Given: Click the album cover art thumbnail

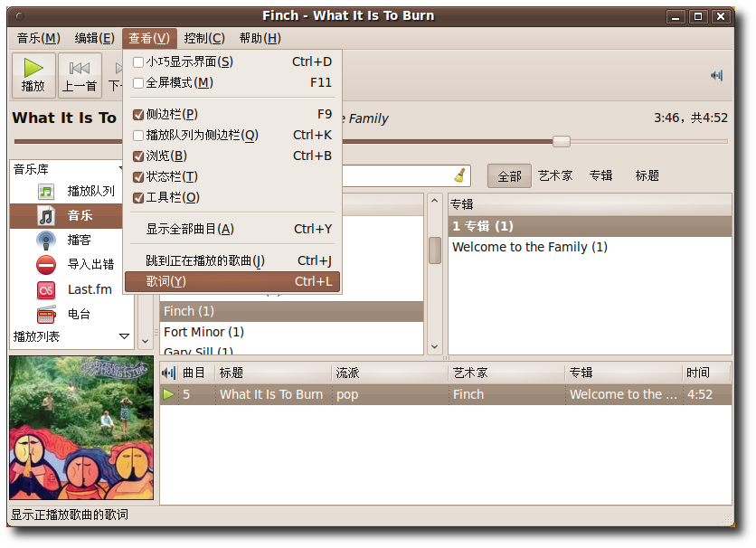Looking at the screenshot, I should click(x=81, y=428).
